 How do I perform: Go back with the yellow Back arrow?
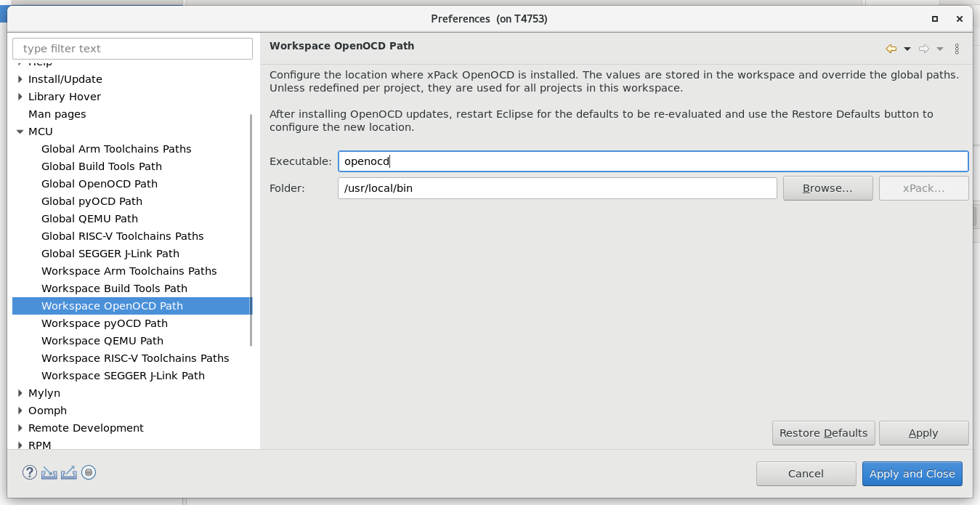[891, 49]
